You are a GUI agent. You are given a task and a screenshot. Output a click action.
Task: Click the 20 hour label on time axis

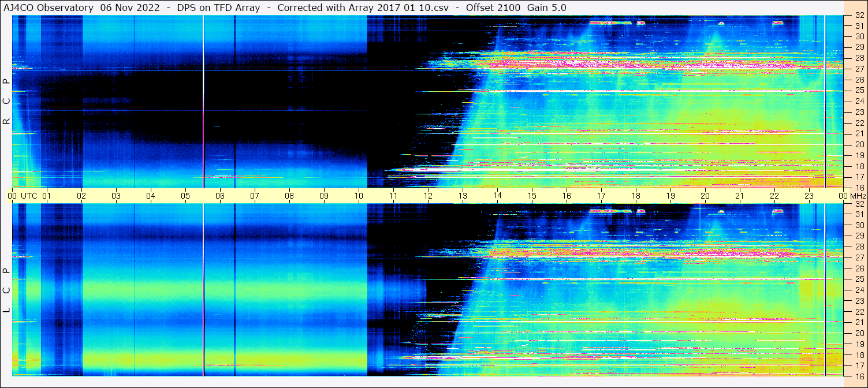[x=705, y=196]
